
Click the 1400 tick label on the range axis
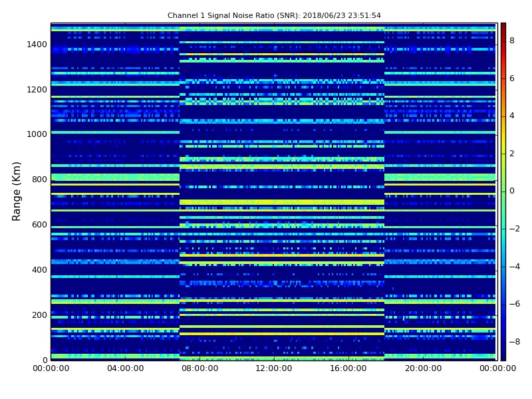tap(37, 45)
